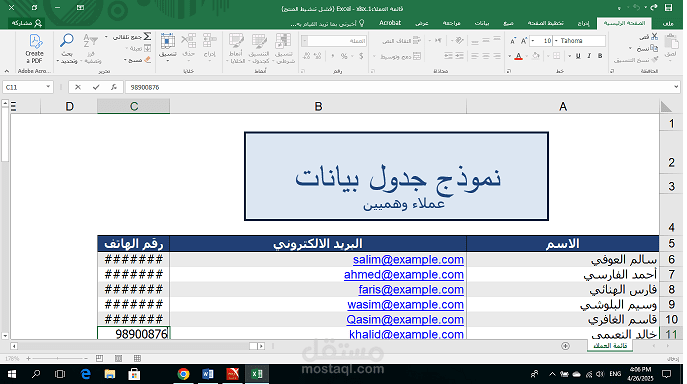The height and width of the screenshot is (384, 687).
Task: Open the File tab (ملف)
Action: [668, 23]
